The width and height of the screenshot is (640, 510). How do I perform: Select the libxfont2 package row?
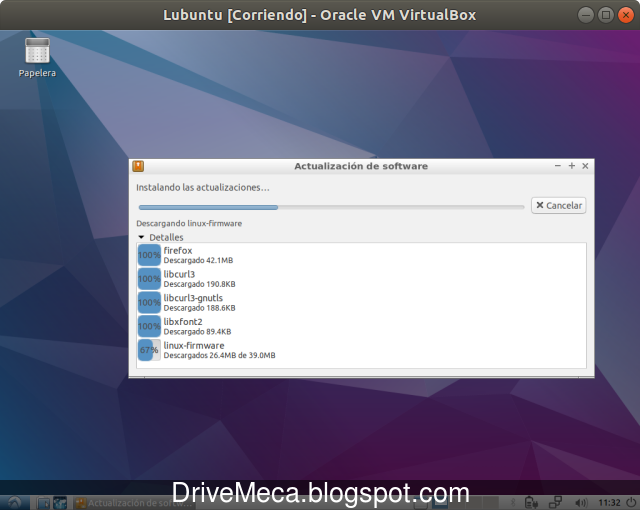(x=361, y=326)
